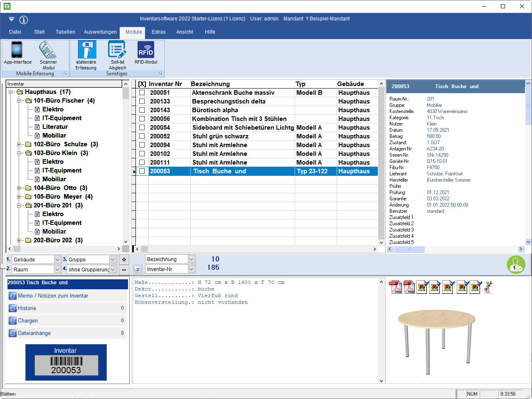
Task: Click the inventory table vertical scrollbar
Action: click(381, 163)
